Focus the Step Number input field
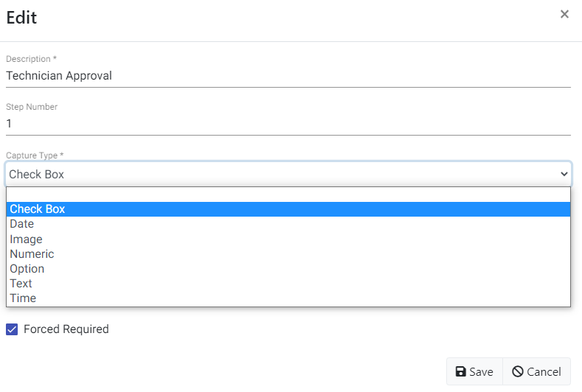 [x=288, y=124]
